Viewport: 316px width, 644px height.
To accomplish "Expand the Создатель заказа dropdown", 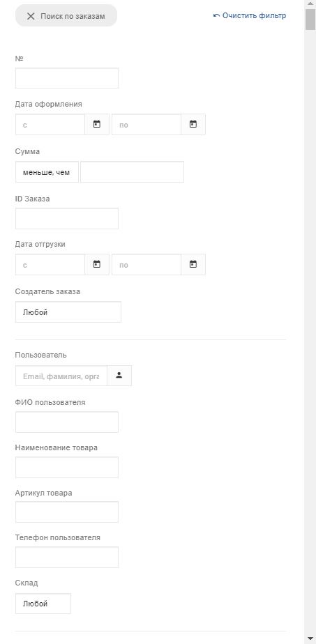I will click(68, 312).
